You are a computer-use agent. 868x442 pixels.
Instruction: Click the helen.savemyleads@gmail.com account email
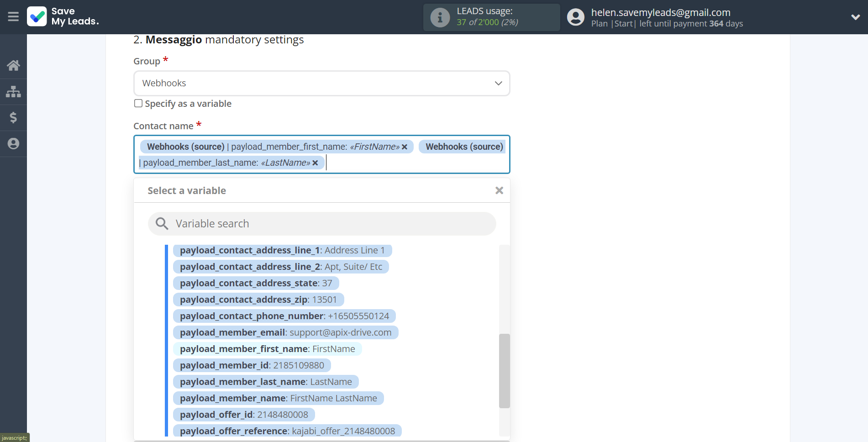click(x=661, y=12)
